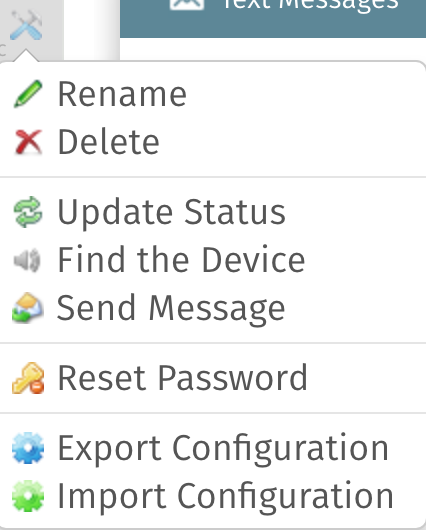Click the envelope icon beside Text Messages

[x=187, y=4]
